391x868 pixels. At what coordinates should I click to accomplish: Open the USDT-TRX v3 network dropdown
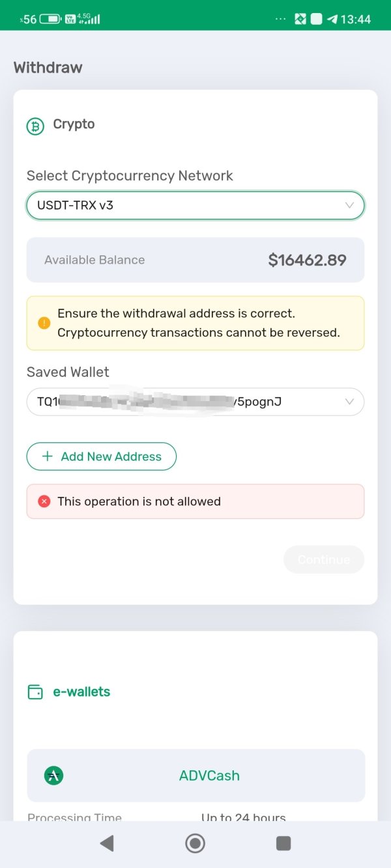pyautogui.click(x=195, y=205)
